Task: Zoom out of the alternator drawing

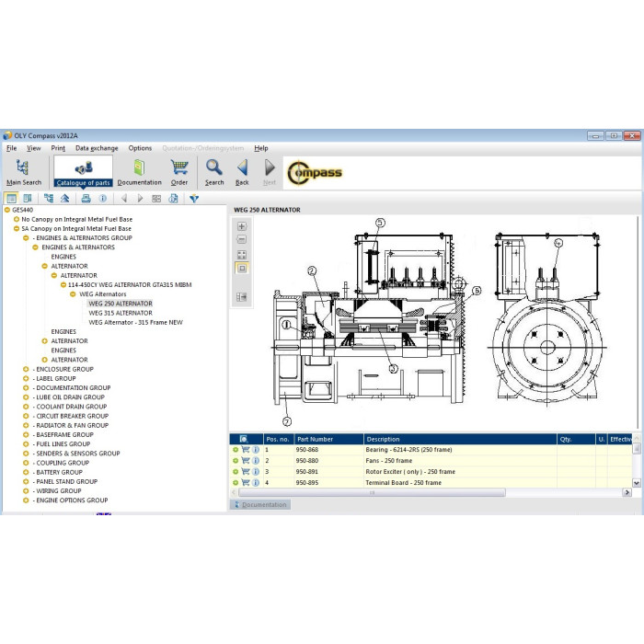Action: pos(241,239)
